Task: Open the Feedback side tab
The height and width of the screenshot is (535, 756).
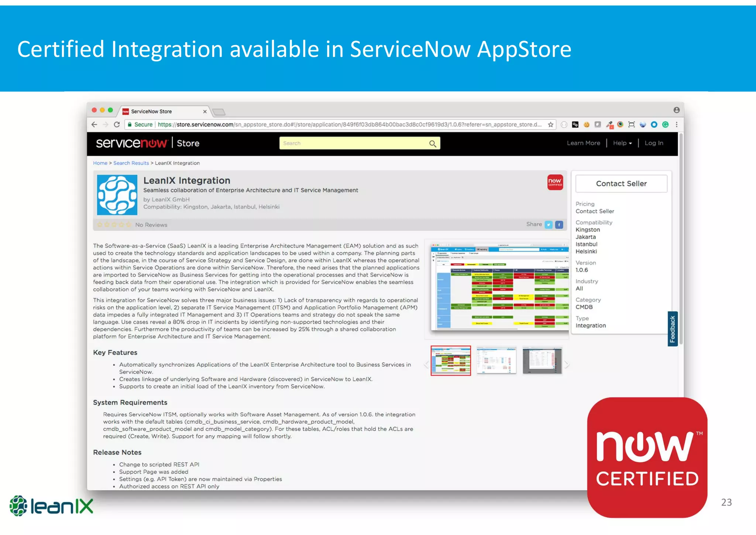Action: pyautogui.click(x=673, y=329)
